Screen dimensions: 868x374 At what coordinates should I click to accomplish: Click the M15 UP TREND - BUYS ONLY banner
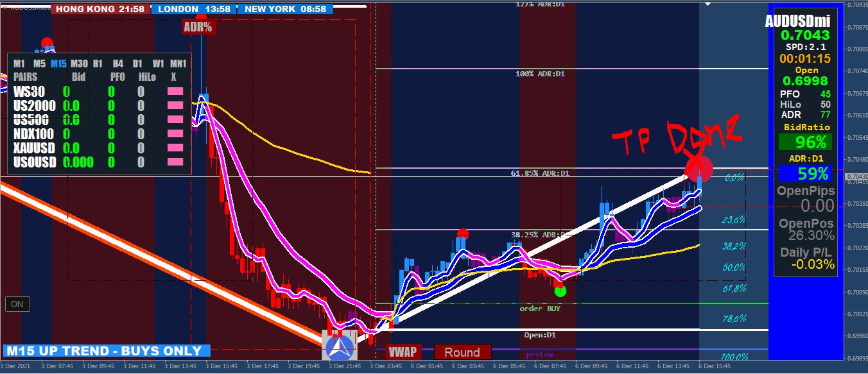[105, 351]
